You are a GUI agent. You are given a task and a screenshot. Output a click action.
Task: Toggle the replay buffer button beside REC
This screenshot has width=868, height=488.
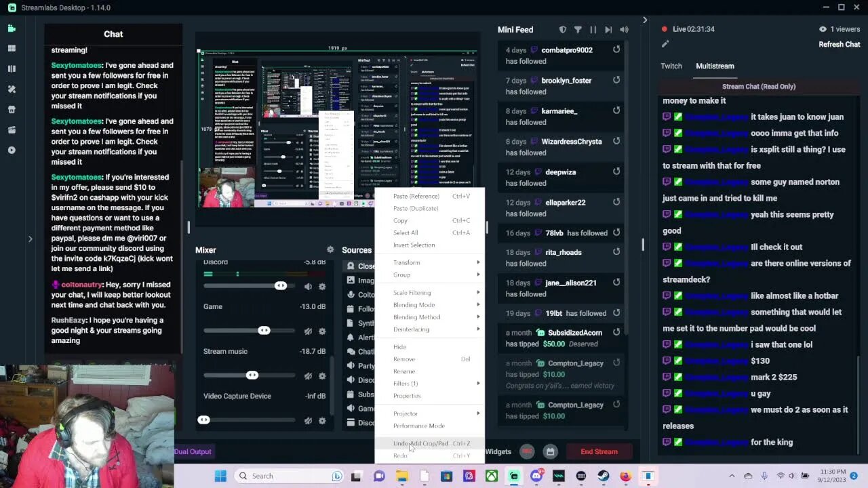point(550,451)
